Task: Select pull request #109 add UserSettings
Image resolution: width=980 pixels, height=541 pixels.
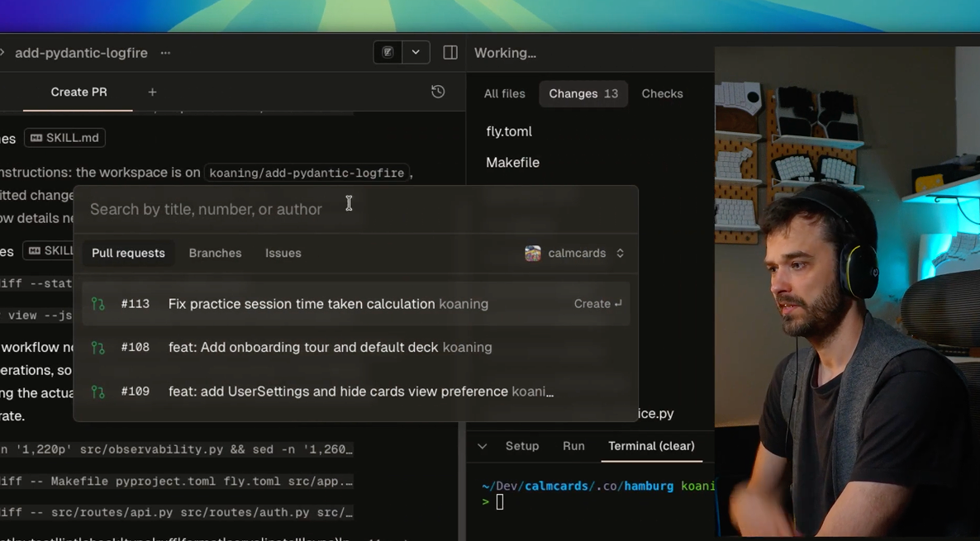Action: [x=355, y=392]
